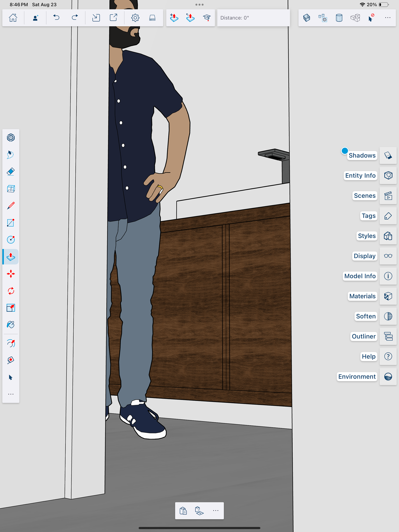The image size is (399, 532).
Task: Choose the Paint Bucket tool
Action: point(11,325)
